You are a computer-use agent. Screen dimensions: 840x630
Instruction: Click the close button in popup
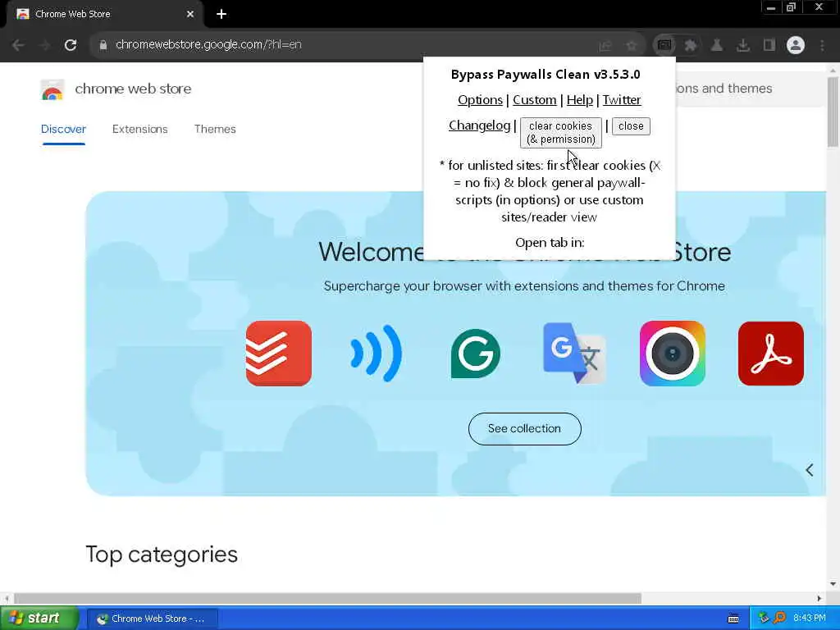[631, 126]
